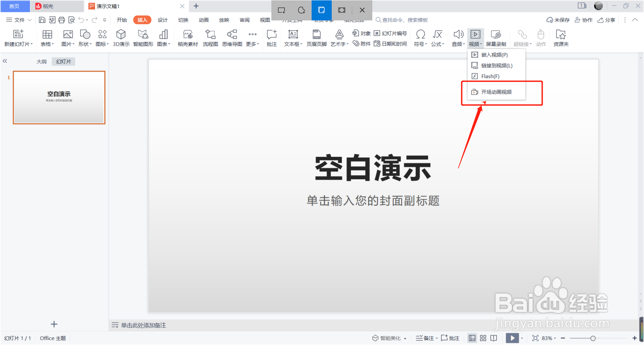Insert slide number (幻灯片编号)
The image size is (644, 345).
coord(390,33)
